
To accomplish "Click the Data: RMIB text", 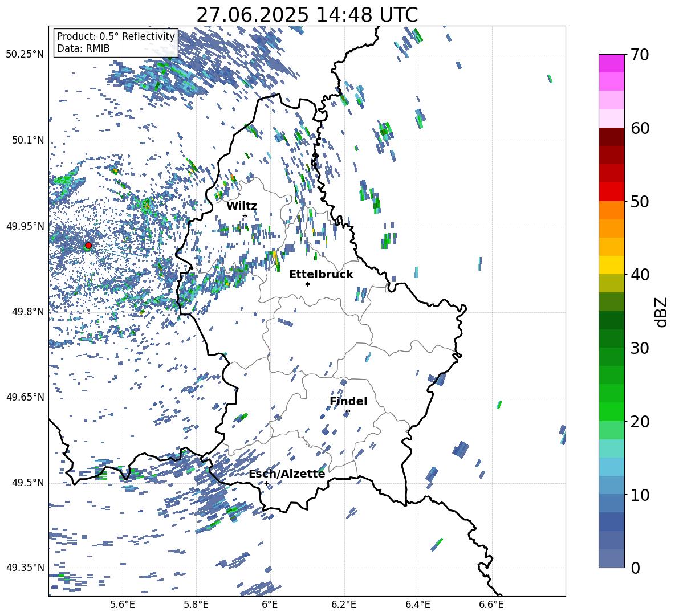I will point(83,48).
